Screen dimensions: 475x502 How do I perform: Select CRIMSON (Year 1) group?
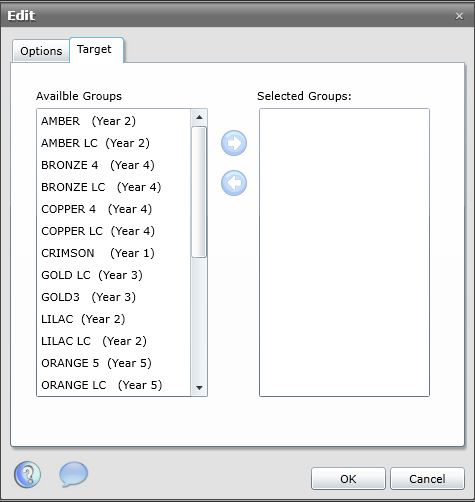click(114, 253)
